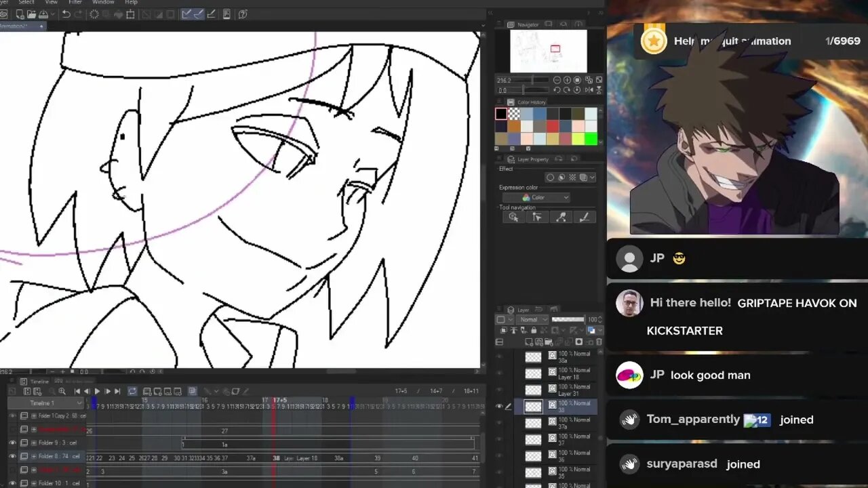This screenshot has width=868, height=488.
Task: Expand Folder 9 in Timeline
Action: [34, 443]
